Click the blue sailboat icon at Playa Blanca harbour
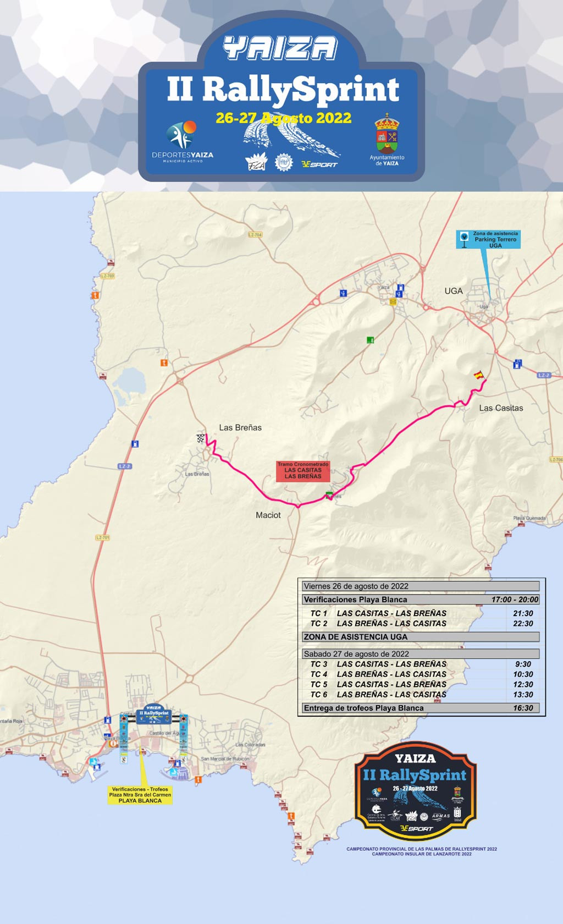563x924 pixels. pos(92,761)
